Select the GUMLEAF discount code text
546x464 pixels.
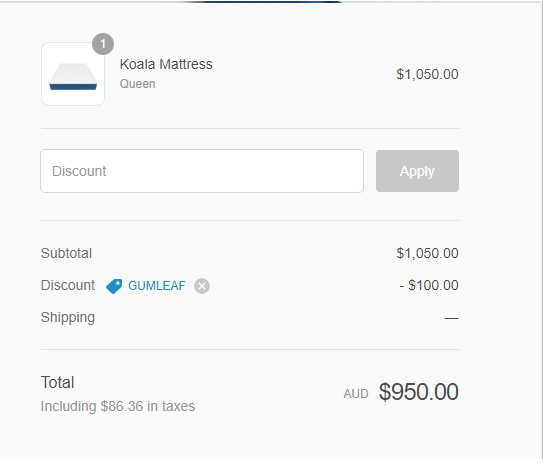click(x=157, y=286)
